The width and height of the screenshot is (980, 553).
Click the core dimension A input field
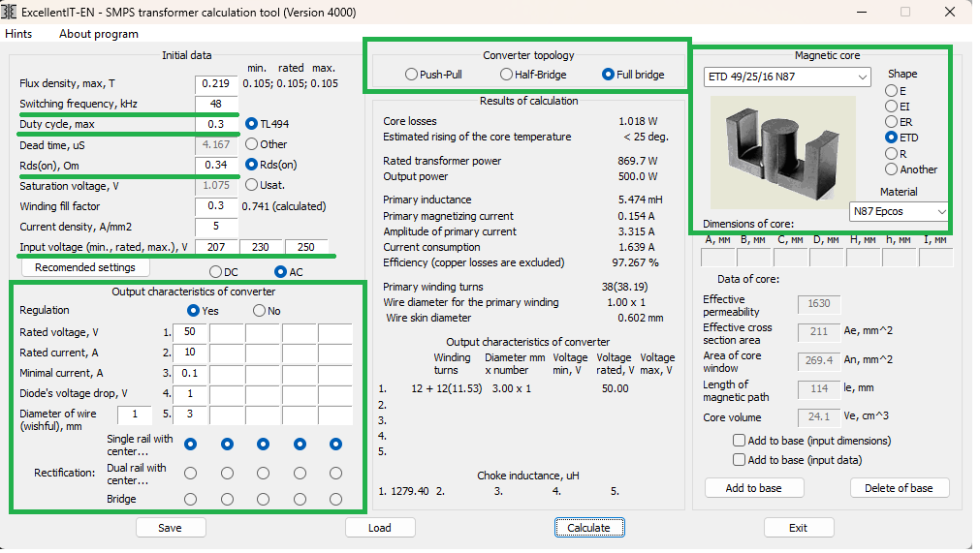pyautogui.click(x=718, y=258)
